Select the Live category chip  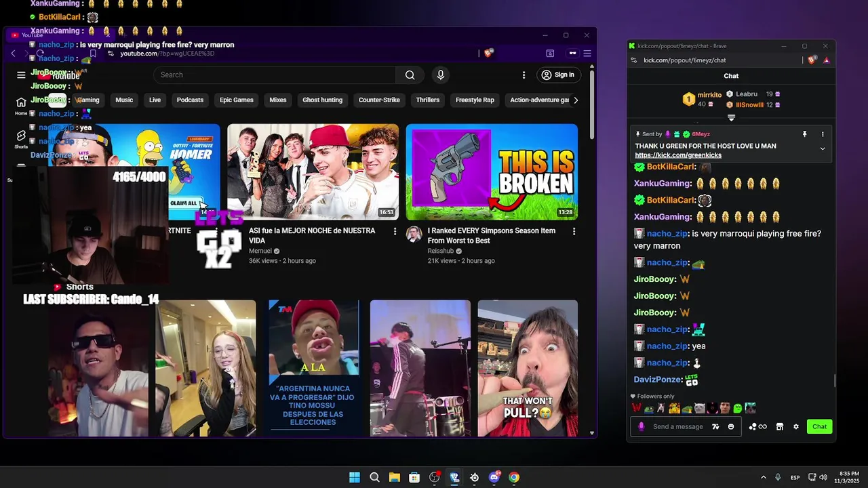(155, 100)
